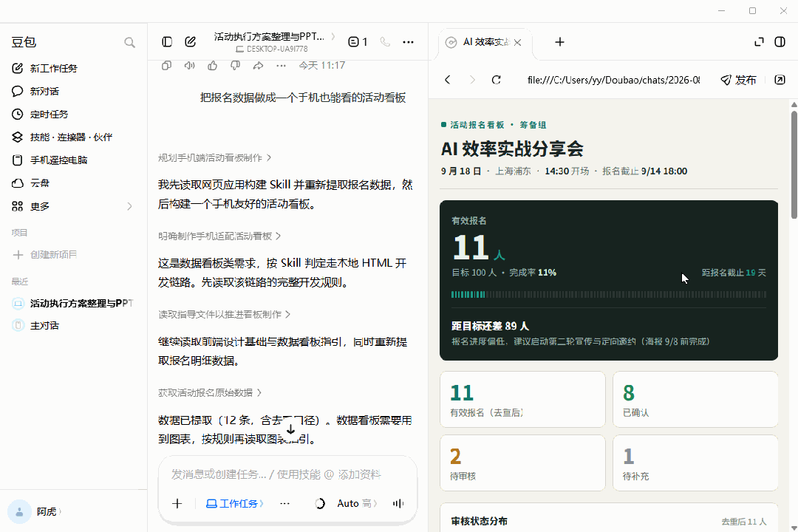
Task: Read message aloud with speaker icon
Action: pyautogui.click(x=189, y=65)
